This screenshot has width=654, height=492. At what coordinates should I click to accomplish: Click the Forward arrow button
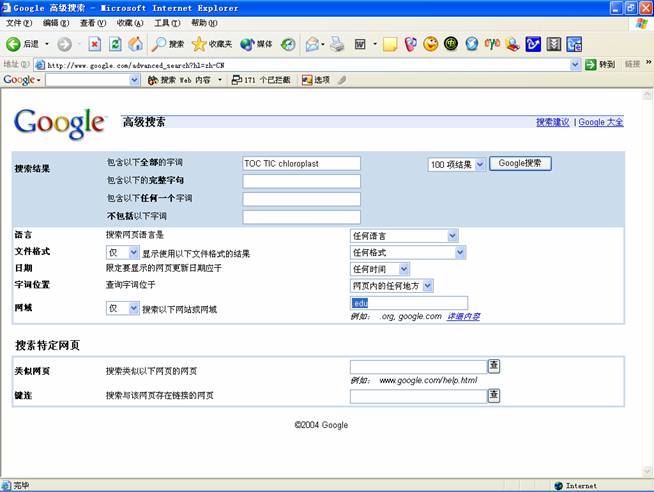pyautogui.click(x=64, y=44)
